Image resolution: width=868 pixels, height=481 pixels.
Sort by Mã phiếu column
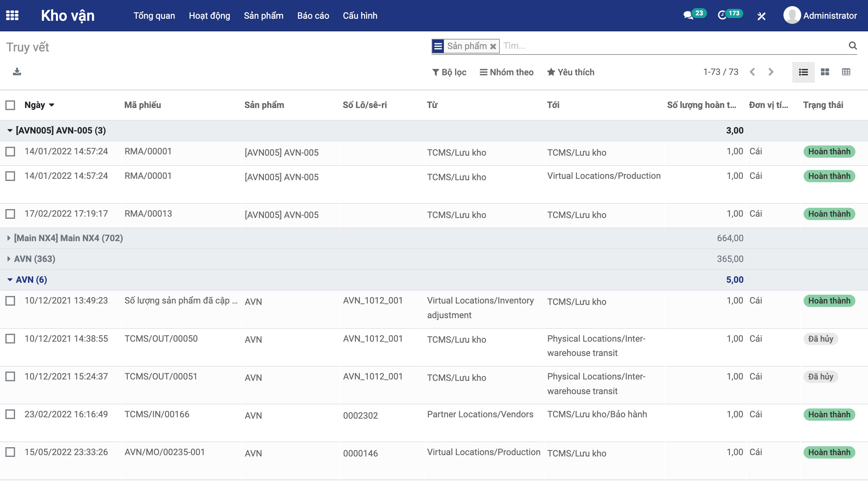(143, 105)
